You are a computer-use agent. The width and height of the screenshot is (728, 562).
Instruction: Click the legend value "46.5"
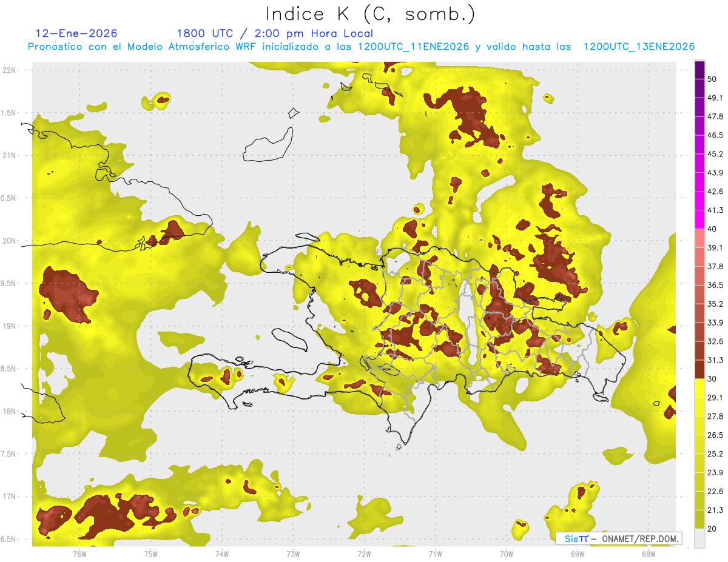pos(715,135)
